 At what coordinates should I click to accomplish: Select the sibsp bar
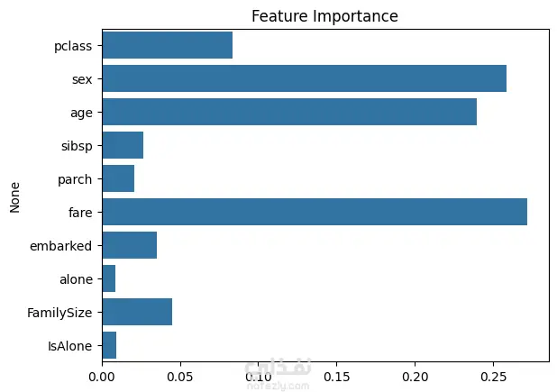123,146
